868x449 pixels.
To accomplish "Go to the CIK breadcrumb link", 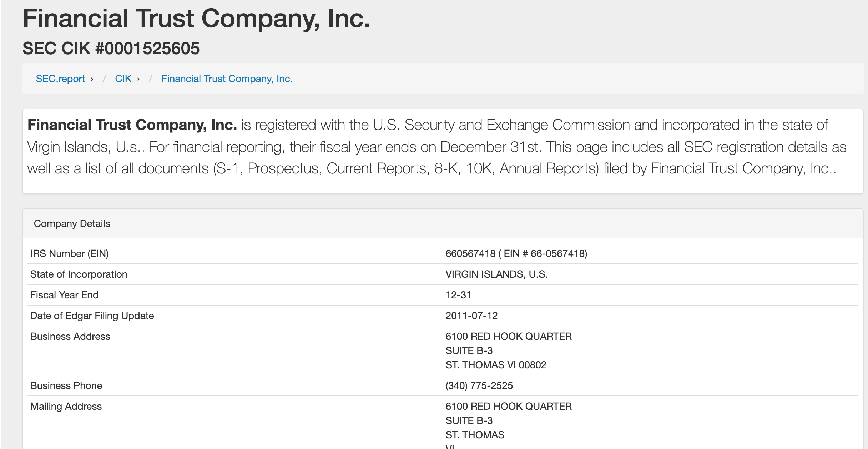I will (x=123, y=79).
